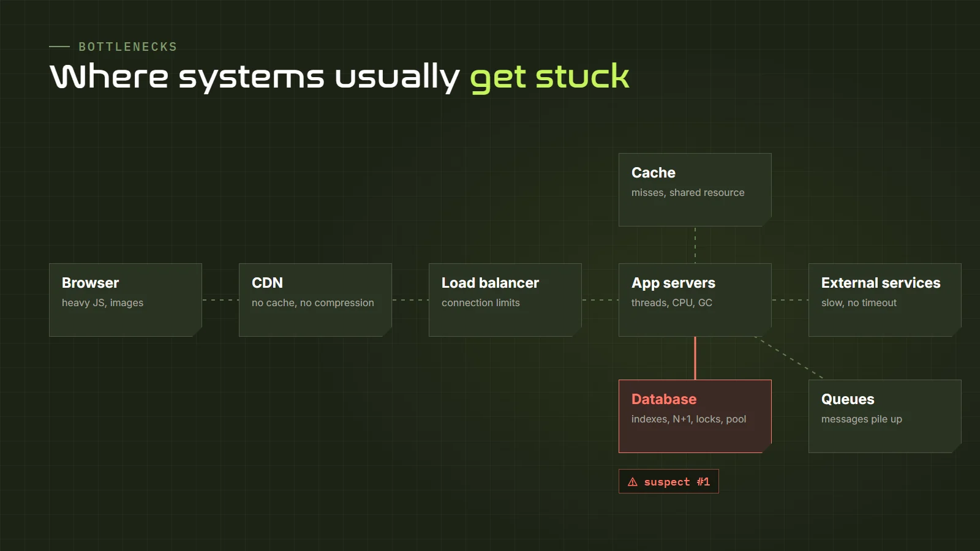Image resolution: width=980 pixels, height=551 pixels.
Task: Select the Queues node card
Action: [x=885, y=416]
